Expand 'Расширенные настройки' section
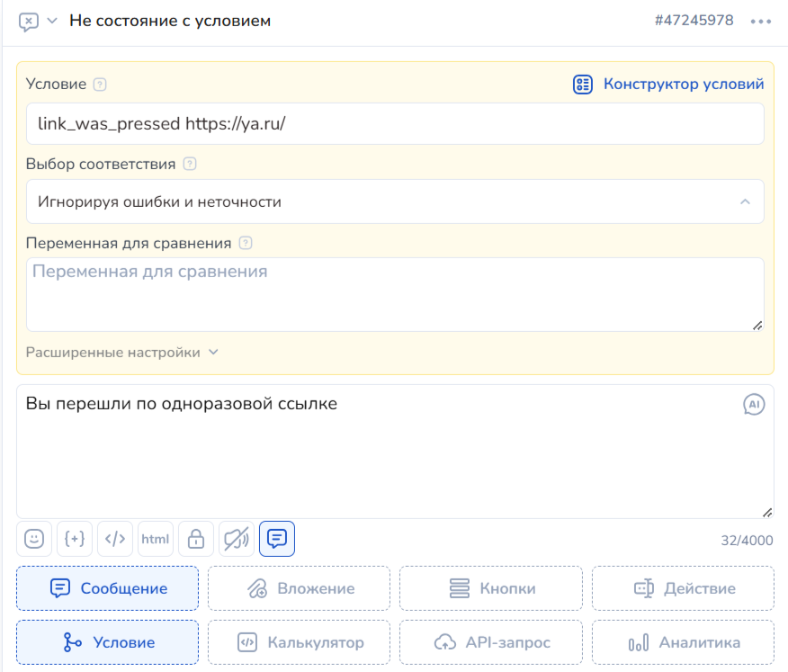Image resolution: width=788 pixels, height=672 pixels. tap(122, 353)
